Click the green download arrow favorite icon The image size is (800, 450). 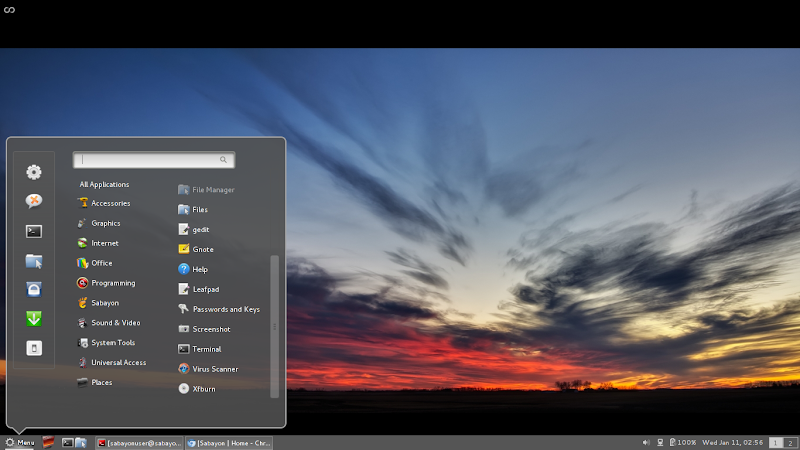click(34, 319)
